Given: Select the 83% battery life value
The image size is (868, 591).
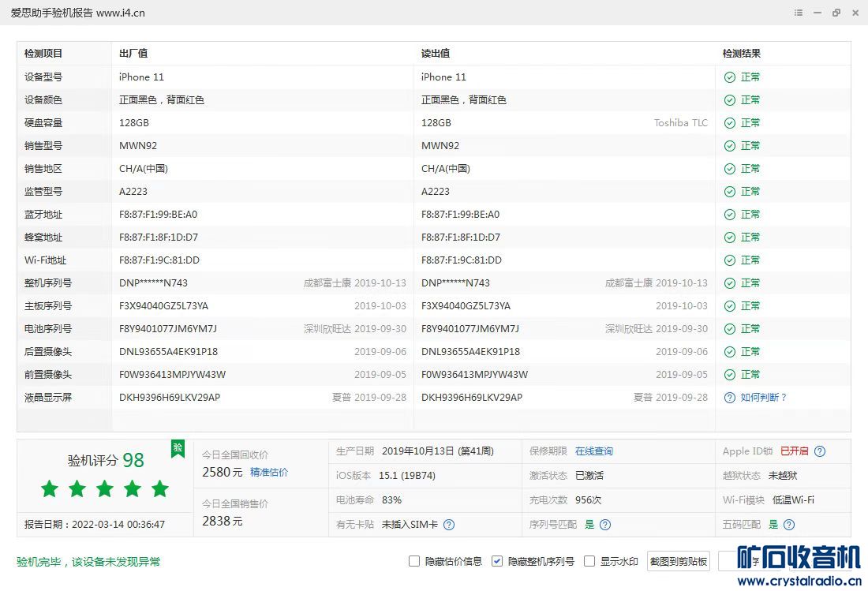Looking at the screenshot, I should 392,499.
